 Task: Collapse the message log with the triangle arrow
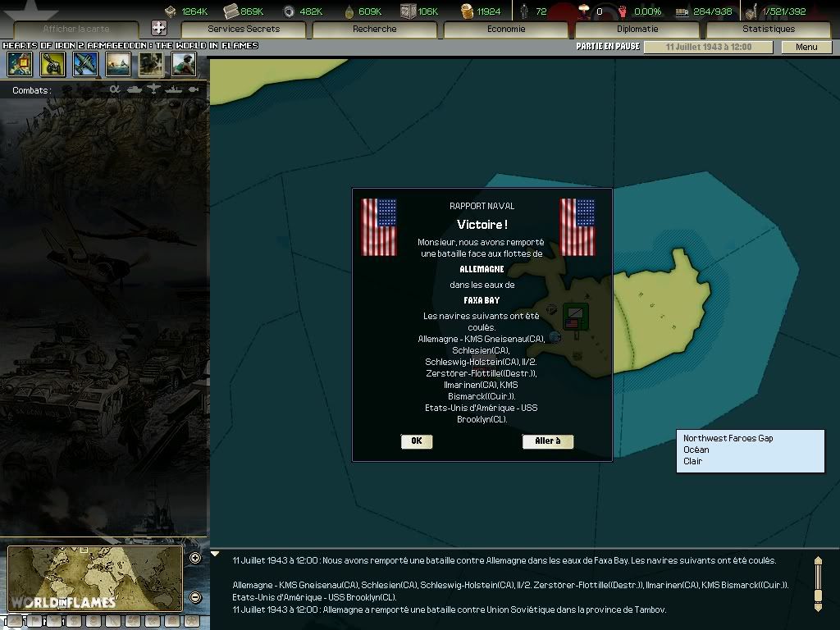click(x=215, y=554)
